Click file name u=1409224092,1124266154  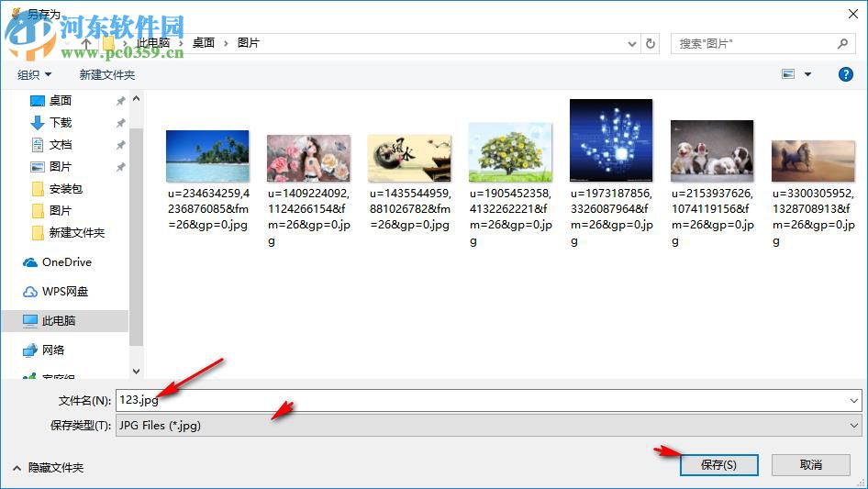(309, 217)
